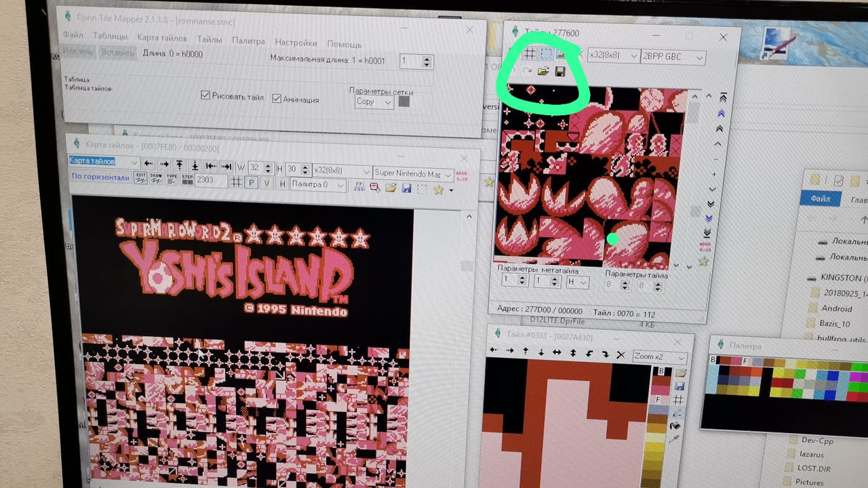Click FF:255 icon in tile map toolbar
868x488 pixels.
[359, 186]
